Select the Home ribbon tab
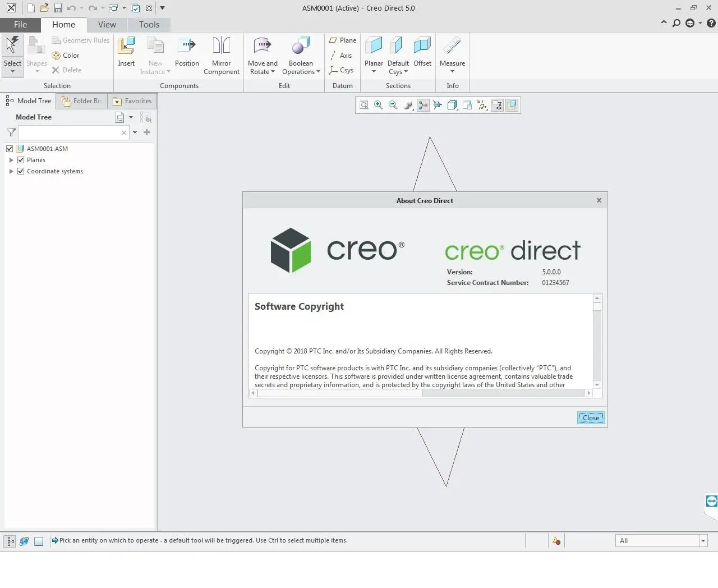Image resolution: width=718 pixels, height=588 pixels. [x=63, y=25]
